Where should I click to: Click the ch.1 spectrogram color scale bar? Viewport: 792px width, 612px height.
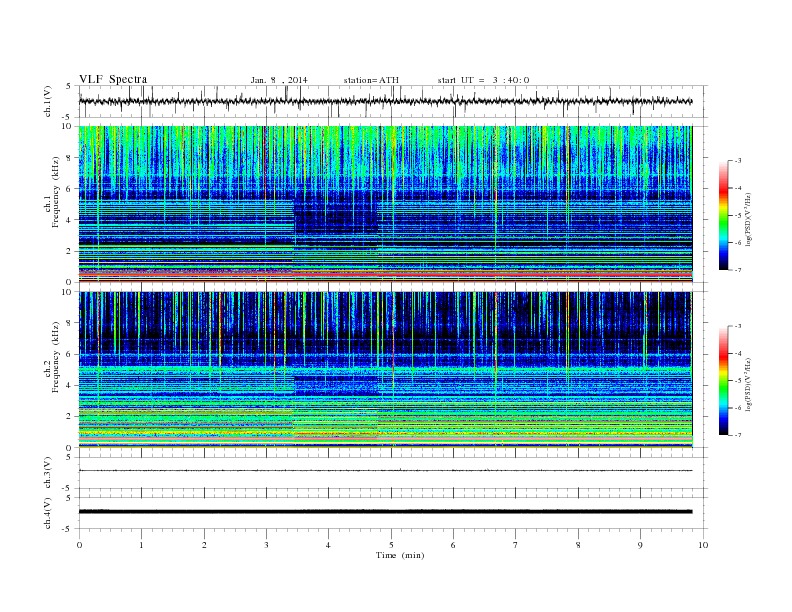[723, 216]
